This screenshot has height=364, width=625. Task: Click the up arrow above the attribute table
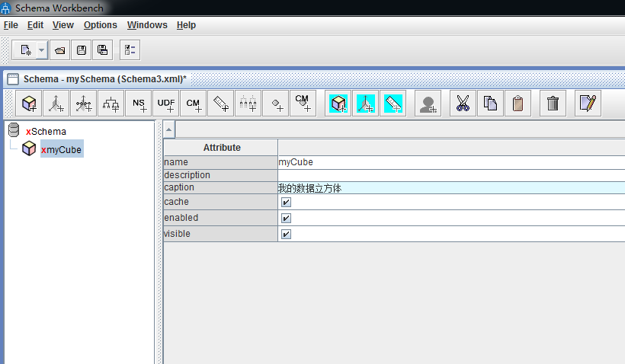pyautogui.click(x=169, y=129)
